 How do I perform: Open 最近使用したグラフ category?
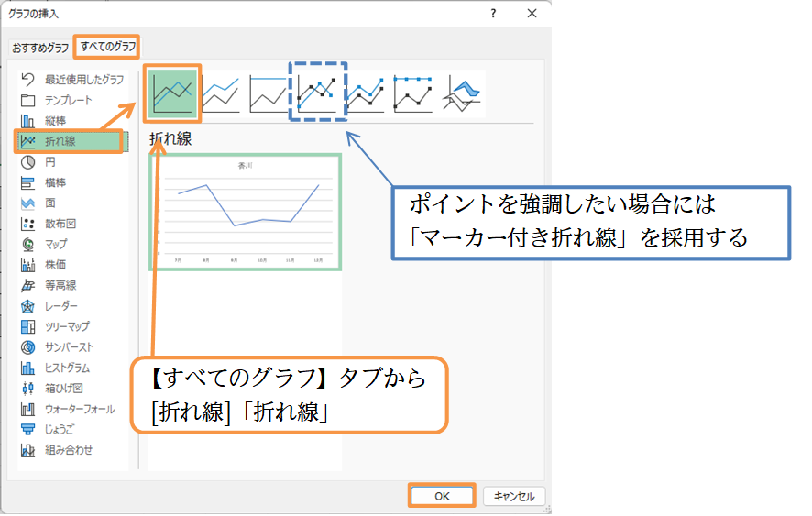coord(72,79)
